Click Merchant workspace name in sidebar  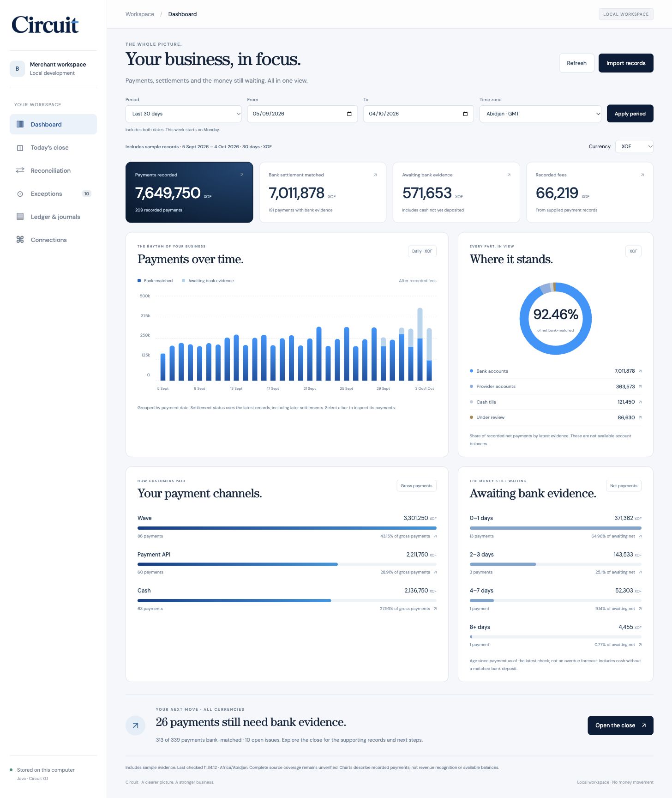(x=58, y=65)
